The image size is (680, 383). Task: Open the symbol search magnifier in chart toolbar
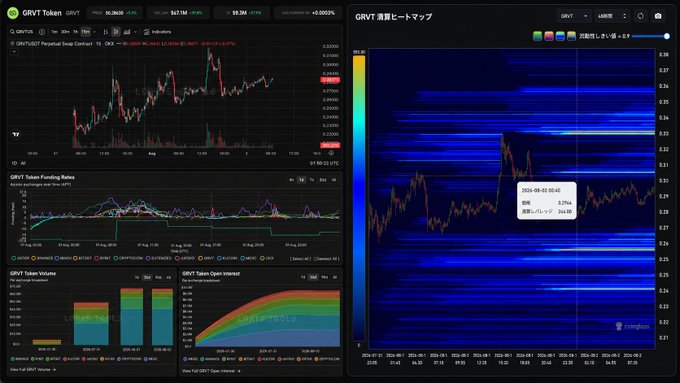click(12, 32)
